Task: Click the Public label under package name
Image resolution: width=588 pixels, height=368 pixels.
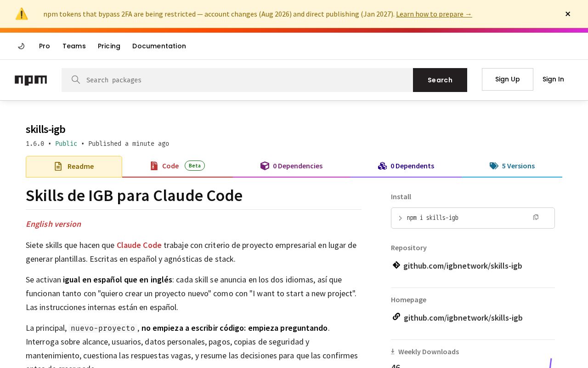Action: 66,144
